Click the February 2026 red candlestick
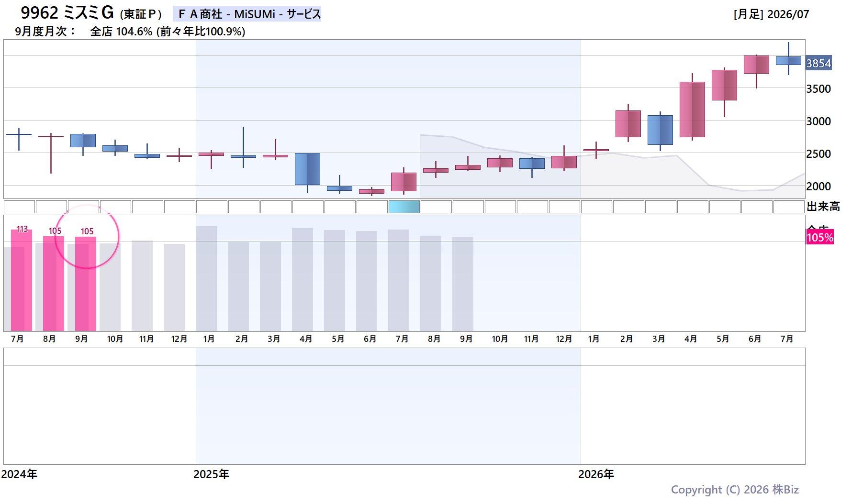This screenshot has width=852, height=504. coord(628,123)
